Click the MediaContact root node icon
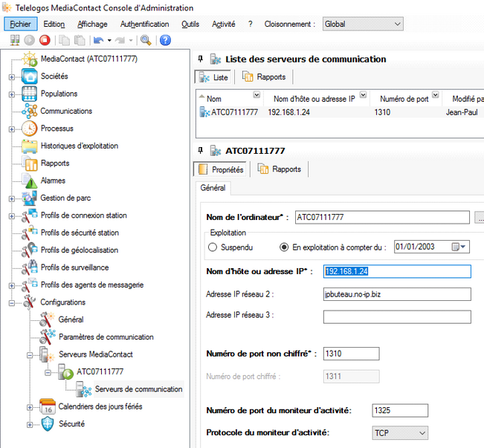 [30, 59]
